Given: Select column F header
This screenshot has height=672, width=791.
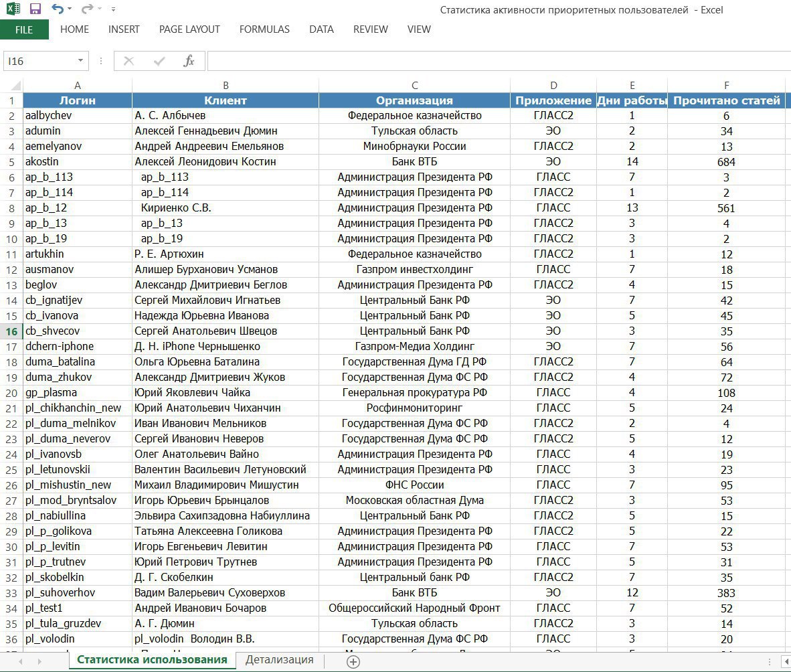Looking at the screenshot, I should 727,85.
